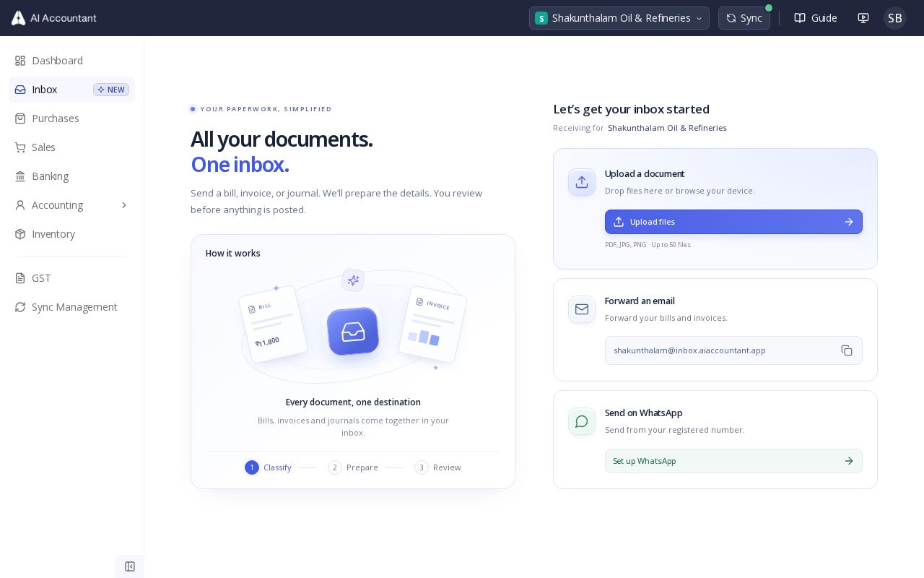Click the shakunthalam@inbox.aiaccountant.app email field
This screenshot has width=924, height=578.
[733, 350]
